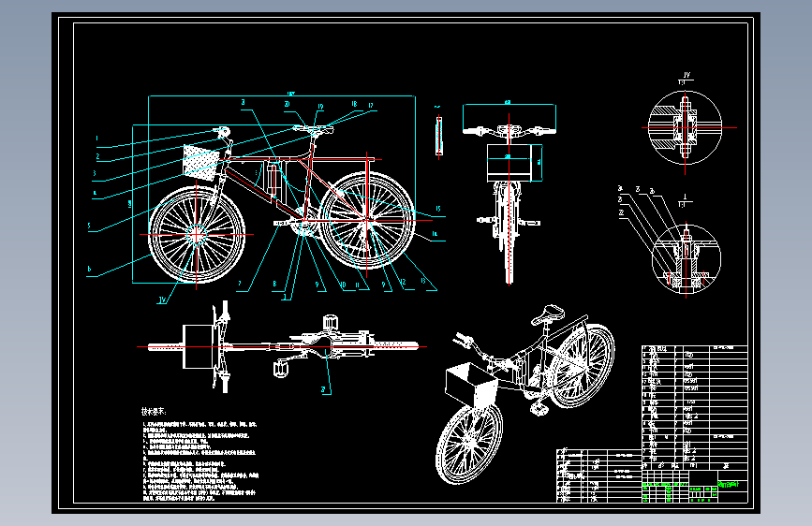Image resolution: width=812 pixels, height=526 pixels.
Task: Click the basket rectangle in the front view
Action: (x=509, y=163)
